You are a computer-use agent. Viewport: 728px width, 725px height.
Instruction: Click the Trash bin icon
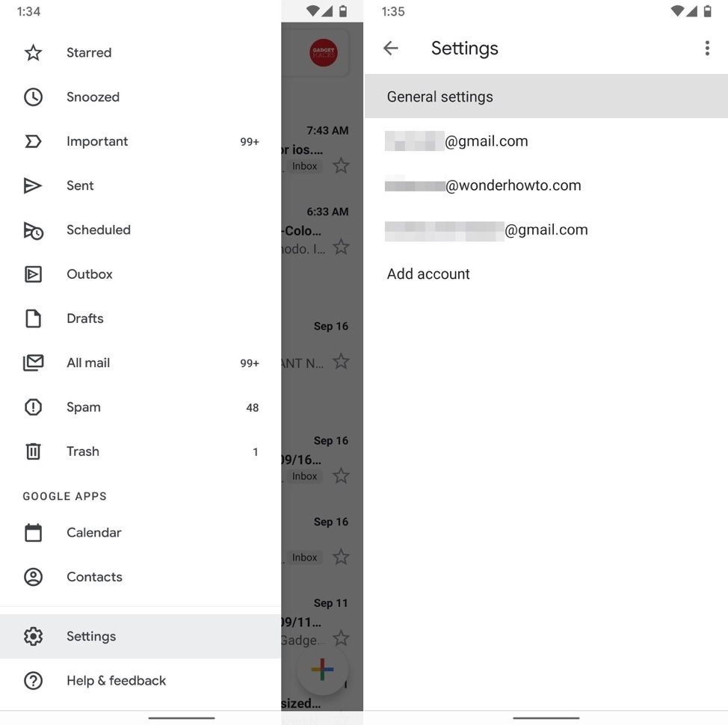(x=33, y=451)
